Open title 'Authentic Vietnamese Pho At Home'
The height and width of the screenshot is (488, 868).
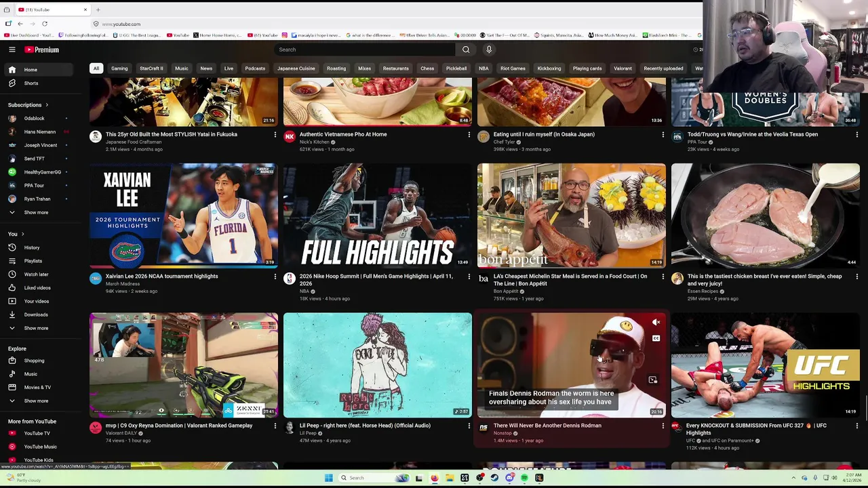tap(343, 134)
